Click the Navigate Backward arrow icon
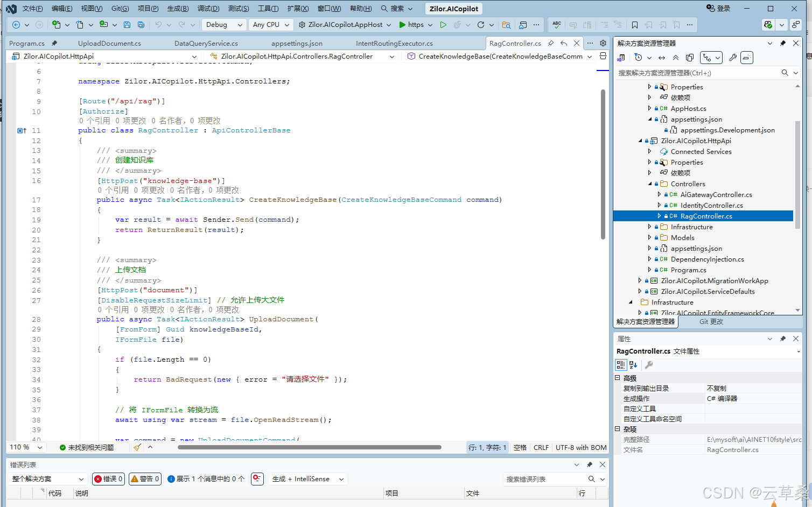 click(16, 25)
